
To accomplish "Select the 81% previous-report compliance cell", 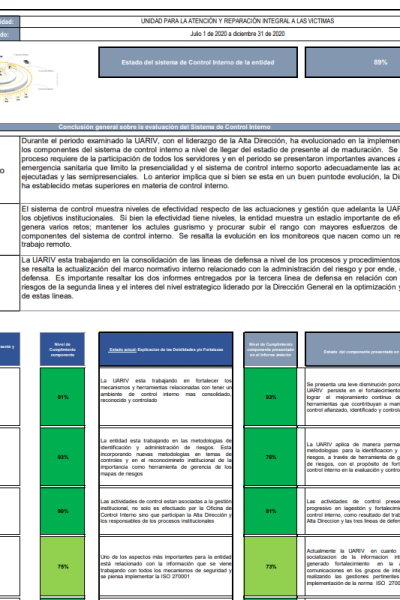I will coord(271,511).
